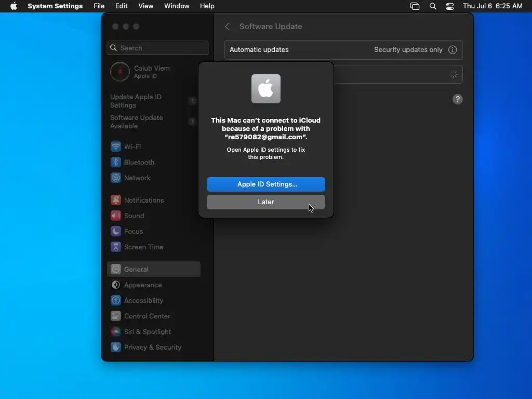Click the Automatic updates label
The height and width of the screenshot is (399, 532).
pyautogui.click(x=259, y=49)
